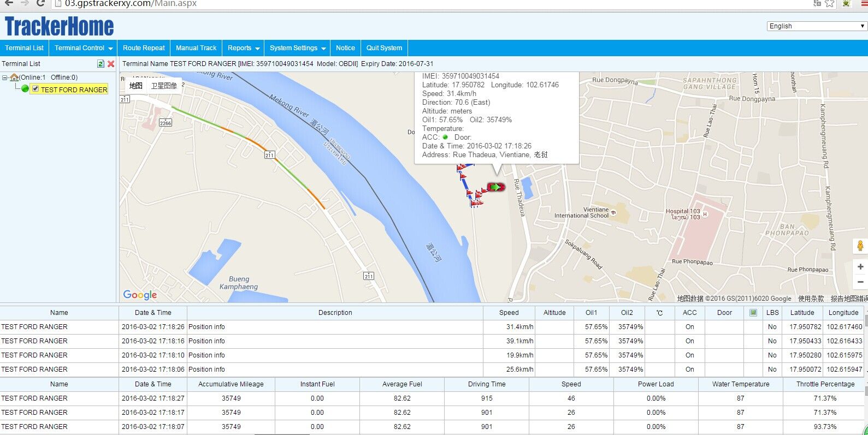Click the house icon in terminal tree
This screenshot has height=435, width=868.
pos(14,78)
